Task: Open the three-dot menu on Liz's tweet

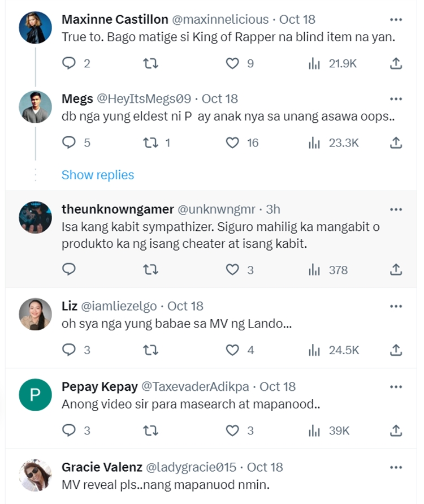Action: point(395,305)
